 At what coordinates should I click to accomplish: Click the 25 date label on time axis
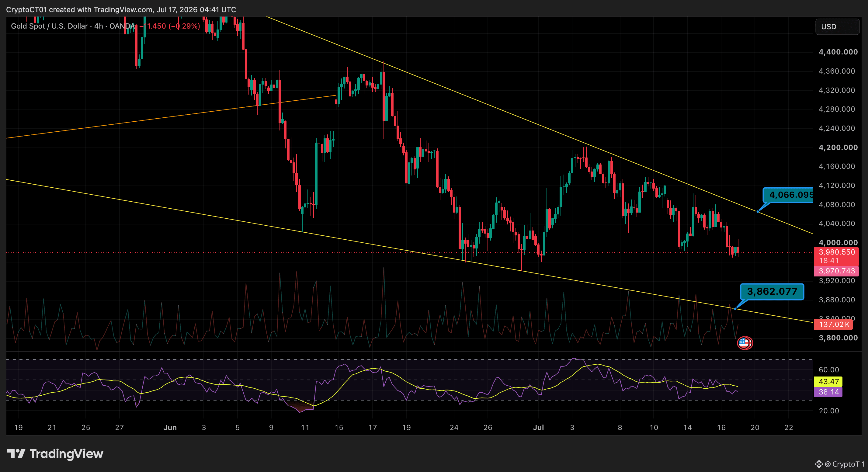point(85,428)
